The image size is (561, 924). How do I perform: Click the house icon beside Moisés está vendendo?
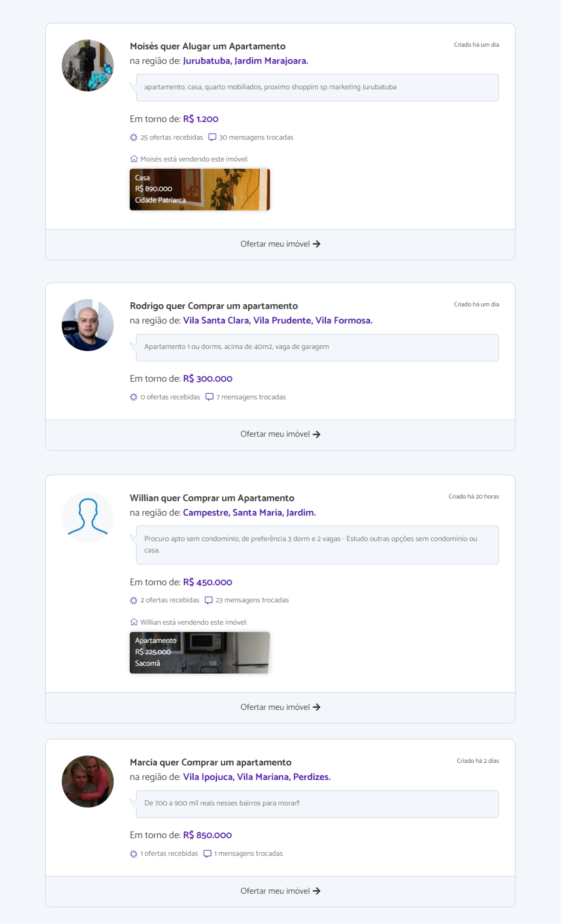click(134, 159)
